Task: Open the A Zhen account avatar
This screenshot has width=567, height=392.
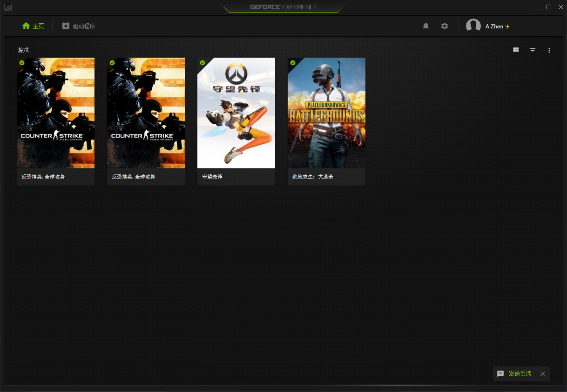Action: coord(473,26)
